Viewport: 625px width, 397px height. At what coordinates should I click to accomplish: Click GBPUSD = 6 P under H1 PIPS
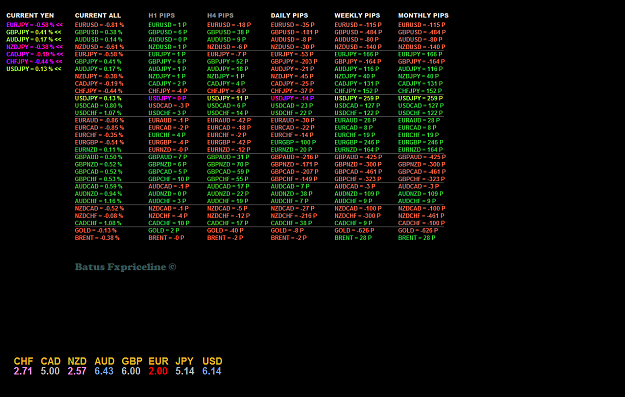point(167,32)
